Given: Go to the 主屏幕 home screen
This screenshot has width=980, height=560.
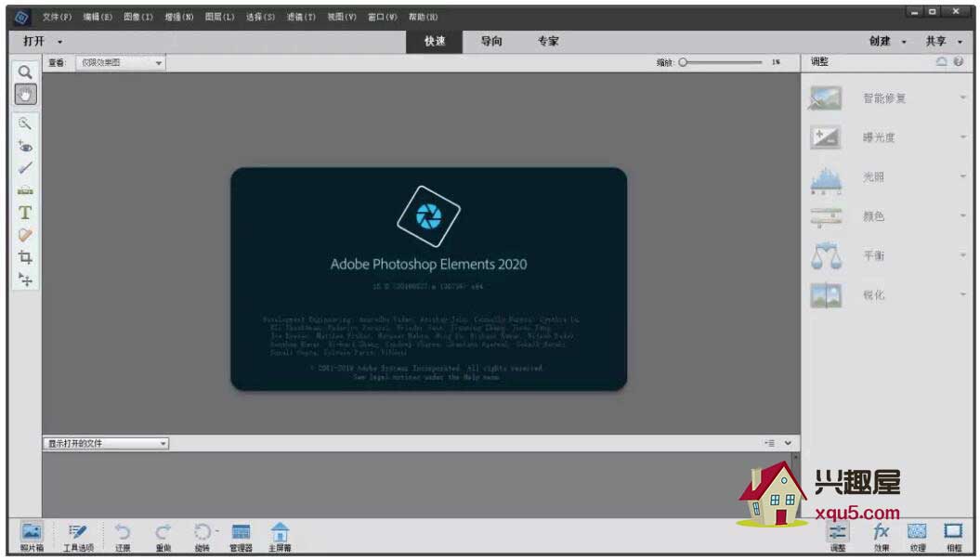Looking at the screenshot, I should [x=280, y=537].
